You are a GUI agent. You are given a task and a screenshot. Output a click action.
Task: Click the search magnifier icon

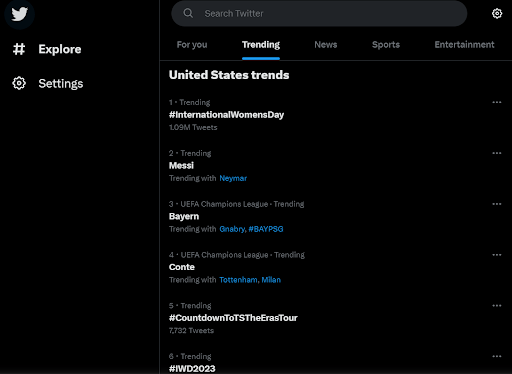188,13
